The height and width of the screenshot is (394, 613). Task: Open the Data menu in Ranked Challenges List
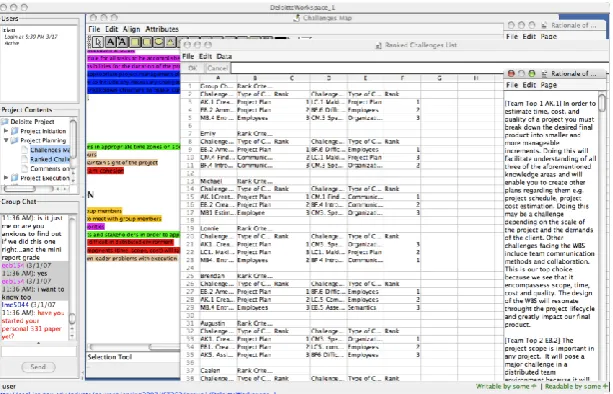pyautogui.click(x=224, y=56)
